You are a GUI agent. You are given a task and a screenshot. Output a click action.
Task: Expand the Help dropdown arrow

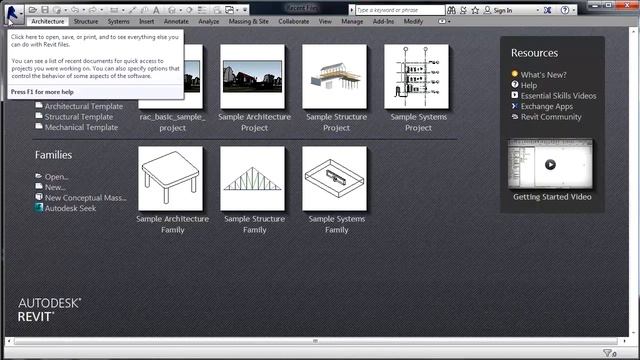click(574, 10)
